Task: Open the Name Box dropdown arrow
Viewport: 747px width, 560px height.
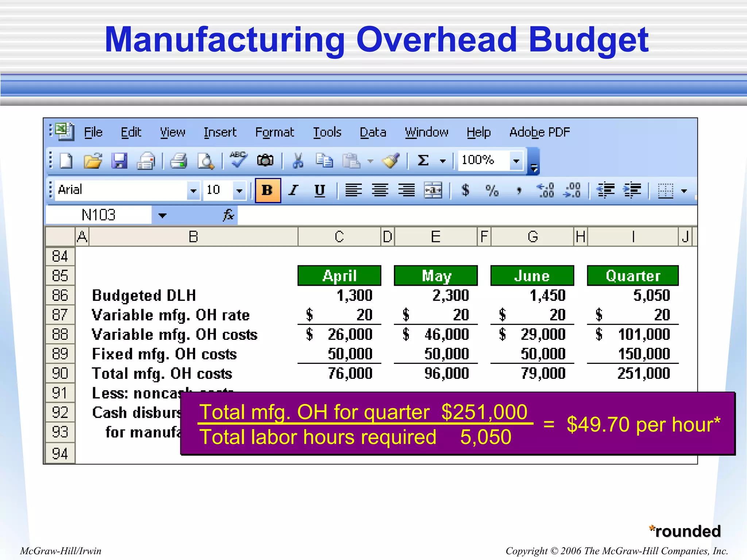Action: tap(162, 215)
